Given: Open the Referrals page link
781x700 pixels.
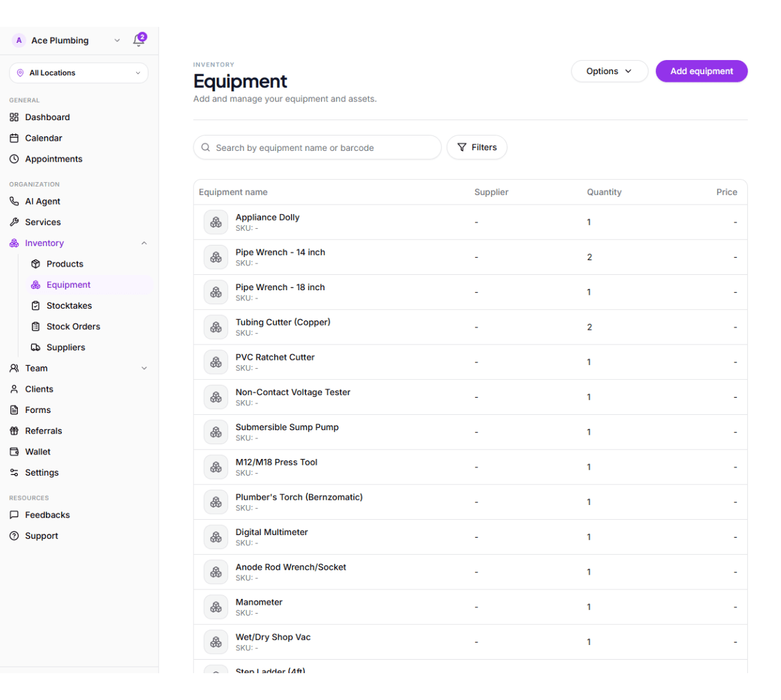Looking at the screenshot, I should pos(43,431).
